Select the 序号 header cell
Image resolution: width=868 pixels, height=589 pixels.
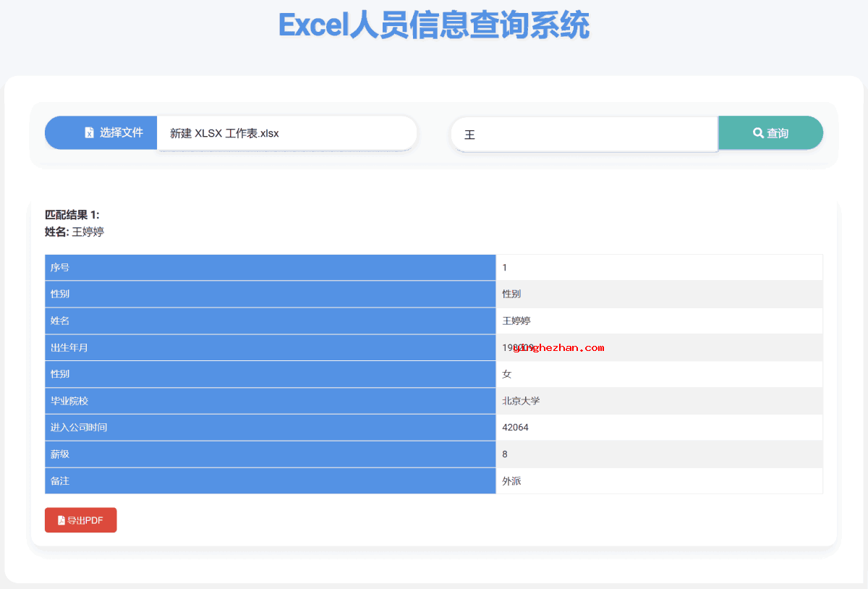pos(270,268)
